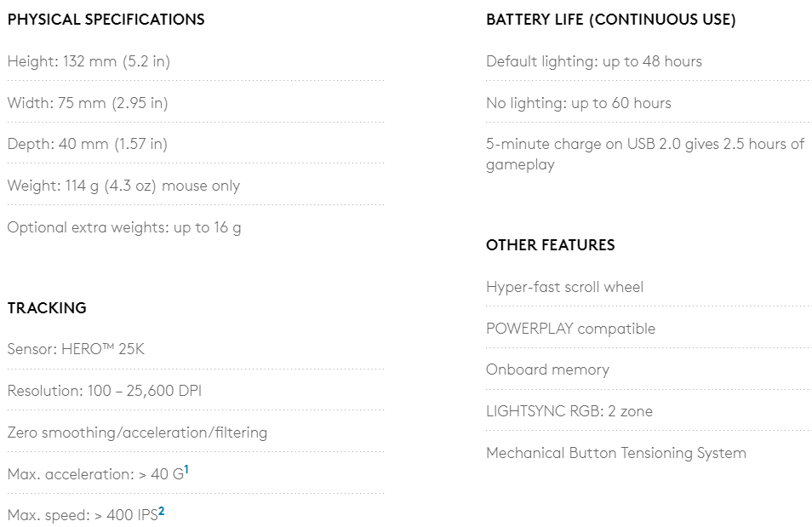Screen dimensions: 812x527
Task: Click the Sensor: HERO 25K text
Action: tap(76, 349)
